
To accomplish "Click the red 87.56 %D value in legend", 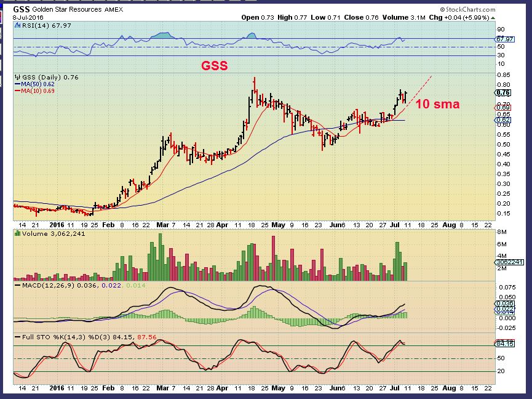I will pyautogui.click(x=147, y=337).
